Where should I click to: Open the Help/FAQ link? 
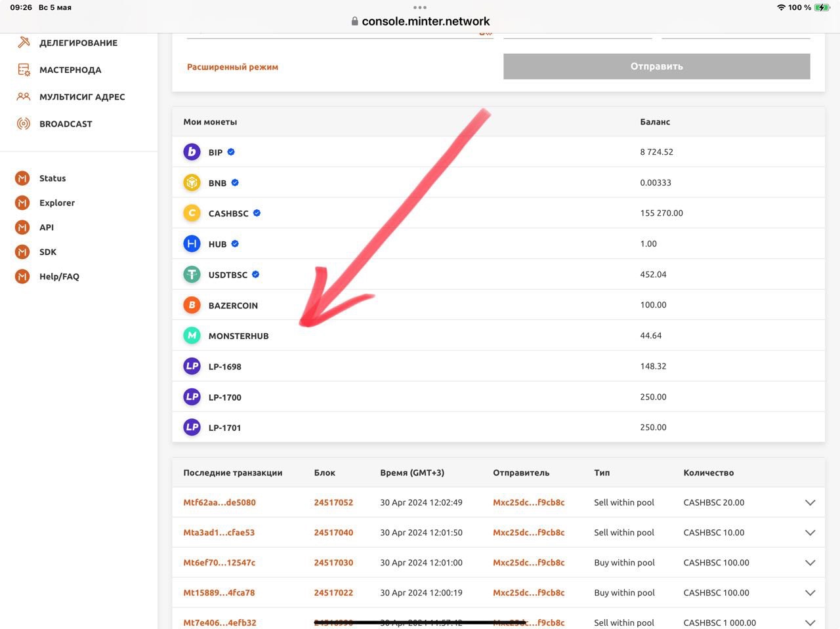[59, 276]
